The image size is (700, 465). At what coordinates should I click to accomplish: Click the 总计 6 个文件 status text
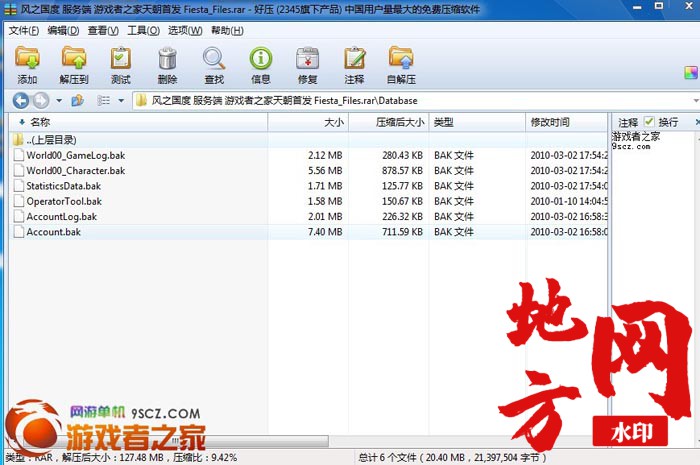(x=452, y=457)
